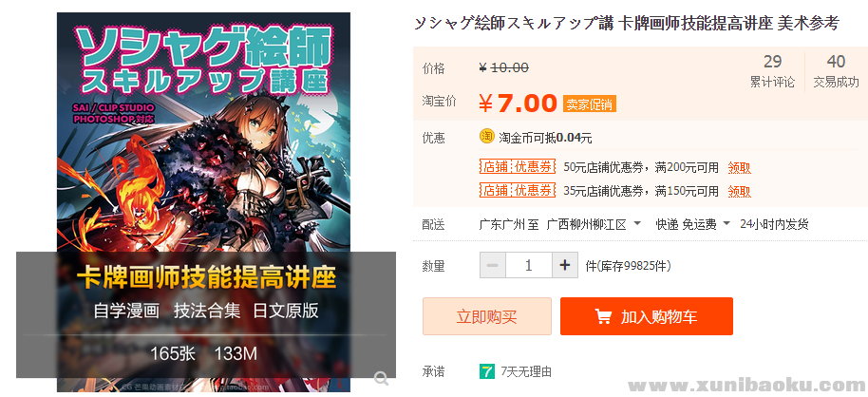Click the Taobao gold coin icon

coord(486,136)
